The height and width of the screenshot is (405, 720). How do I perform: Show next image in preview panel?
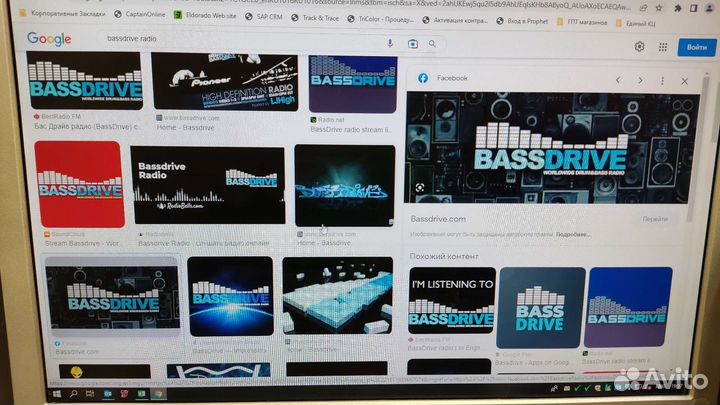pos(640,80)
